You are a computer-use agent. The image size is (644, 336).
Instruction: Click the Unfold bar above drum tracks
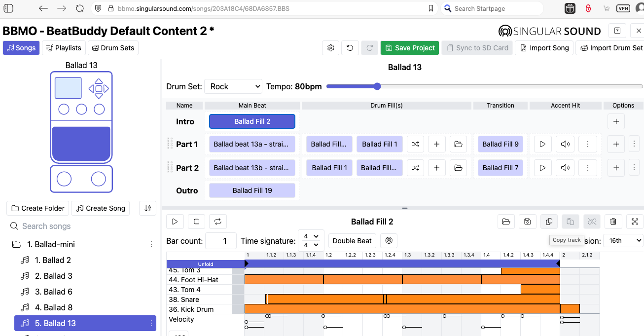click(x=206, y=264)
